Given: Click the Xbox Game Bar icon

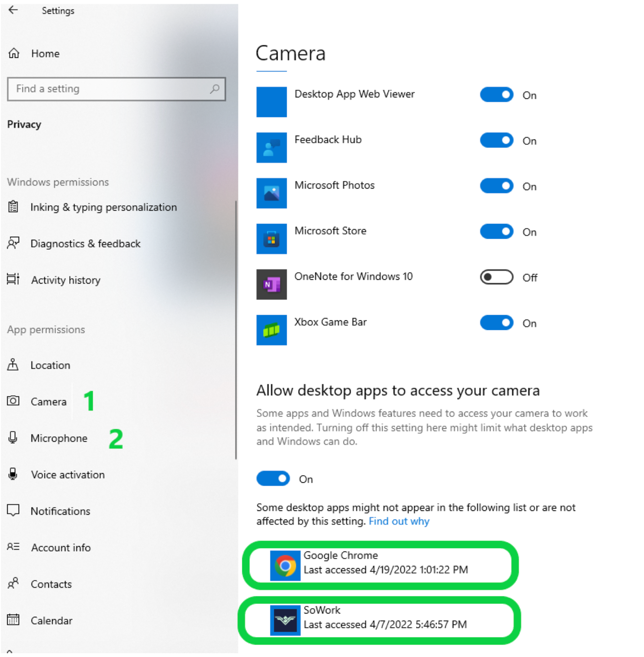Looking at the screenshot, I should 271,330.
